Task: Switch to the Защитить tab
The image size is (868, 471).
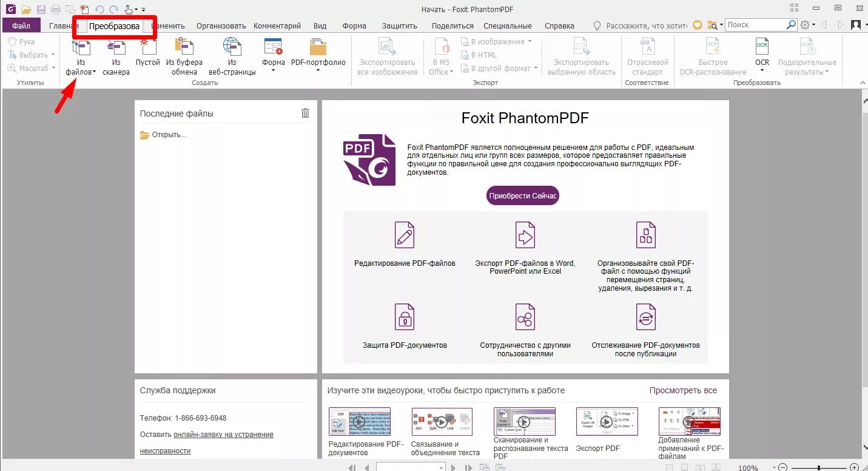Action: (400, 25)
